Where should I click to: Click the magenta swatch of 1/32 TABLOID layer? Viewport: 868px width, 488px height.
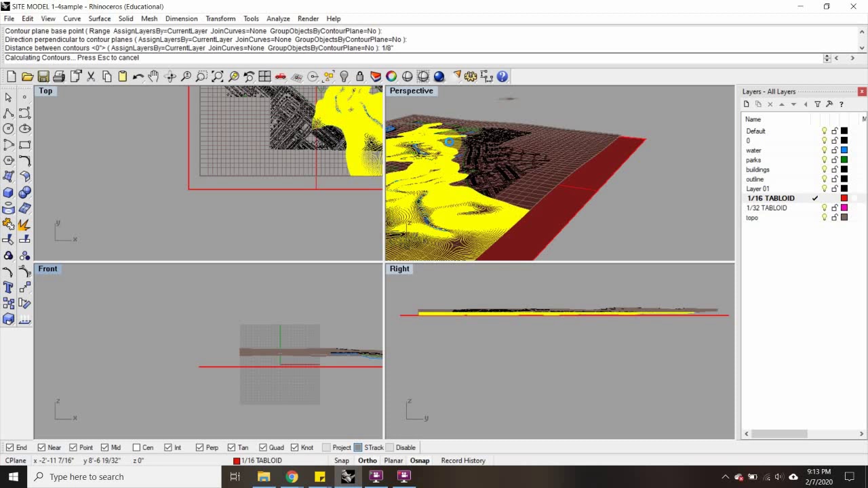(844, 208)
